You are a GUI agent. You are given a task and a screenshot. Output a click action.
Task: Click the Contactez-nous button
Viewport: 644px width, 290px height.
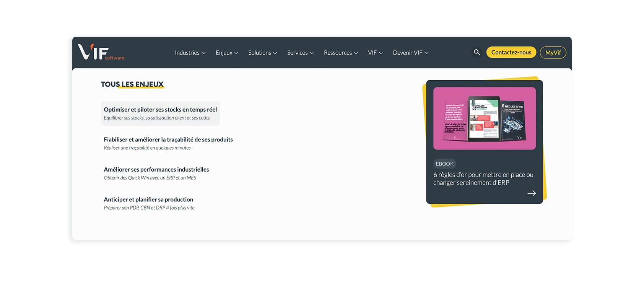point(511,52)
